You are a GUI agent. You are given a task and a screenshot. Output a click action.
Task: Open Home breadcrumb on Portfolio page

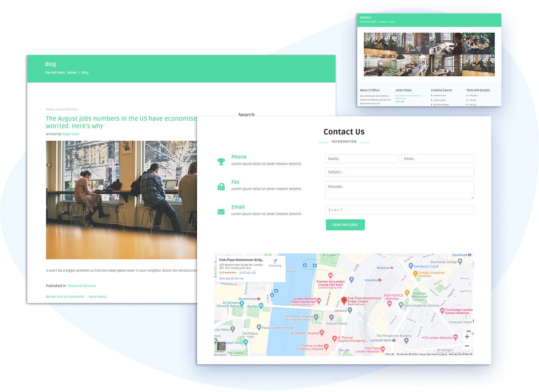click(374, 22)
